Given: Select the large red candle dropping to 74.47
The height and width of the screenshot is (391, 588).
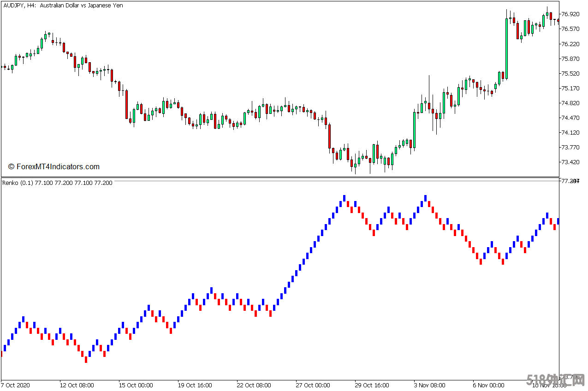Looking at the screenshot, I should pos(126,104).
